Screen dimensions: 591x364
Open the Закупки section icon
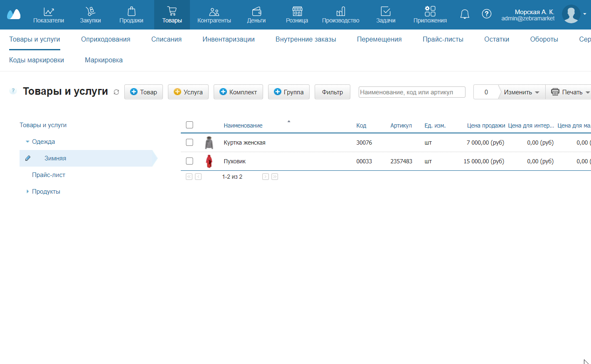(x=90, y=11)
